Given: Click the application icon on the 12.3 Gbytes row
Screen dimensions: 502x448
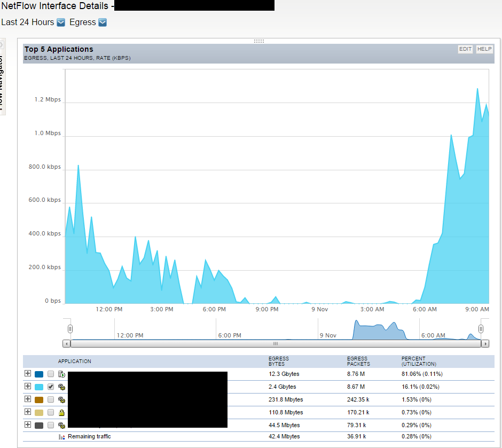Looking at the screenshot, I should click(x=61, y=374).
